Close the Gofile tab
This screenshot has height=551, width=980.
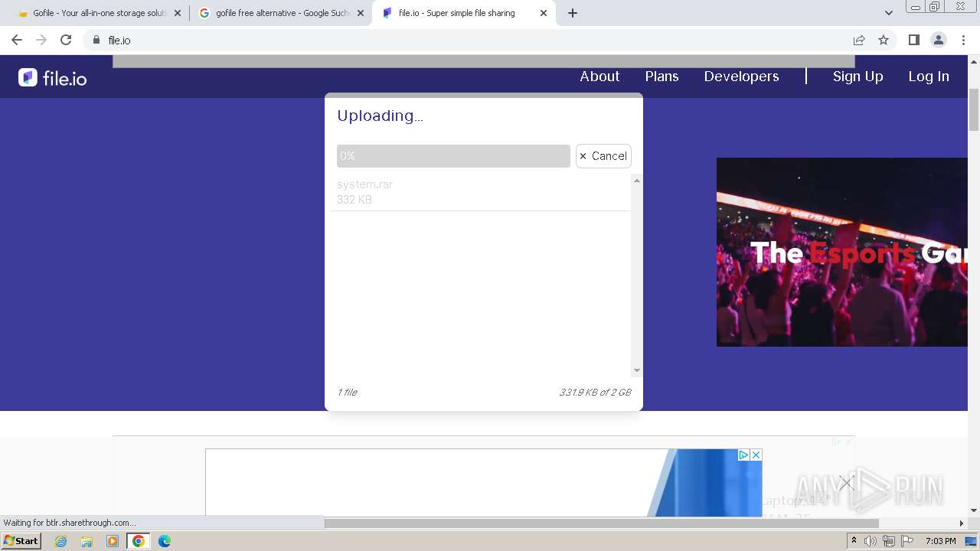(x=178, y=13)
